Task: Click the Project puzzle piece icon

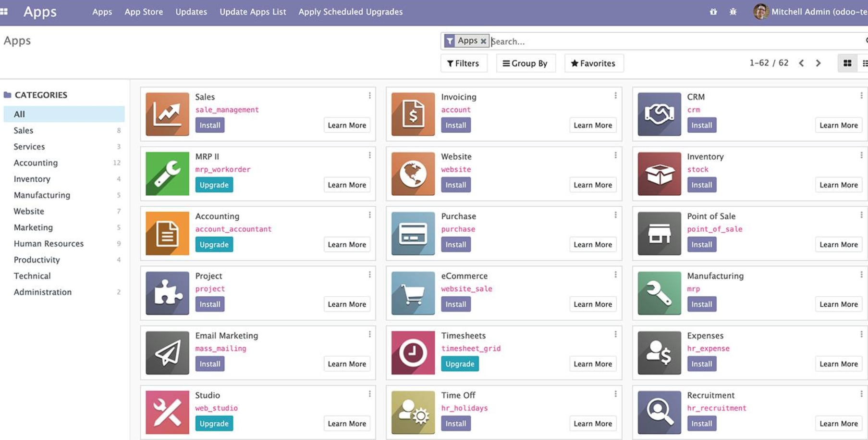Action: point(167,293)
